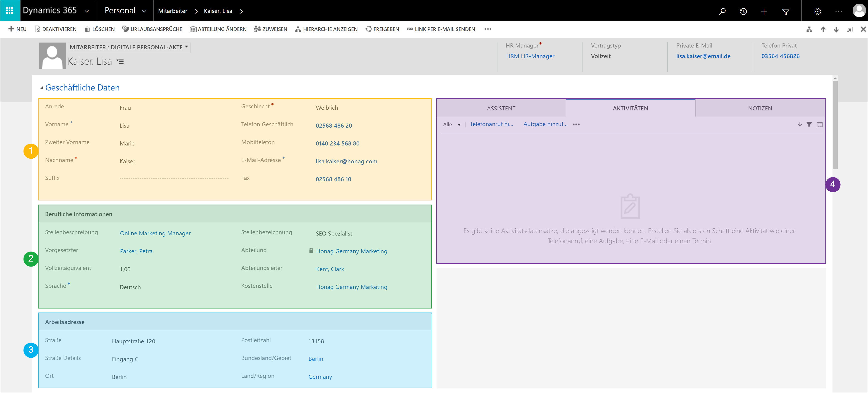
Task: Filter activities with funnel icon
Action: click(809, 124)
